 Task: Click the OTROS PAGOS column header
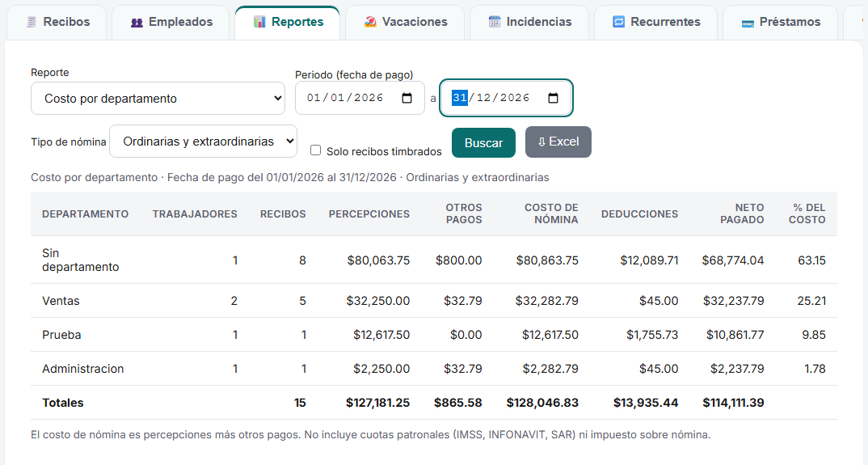[464, 213]
